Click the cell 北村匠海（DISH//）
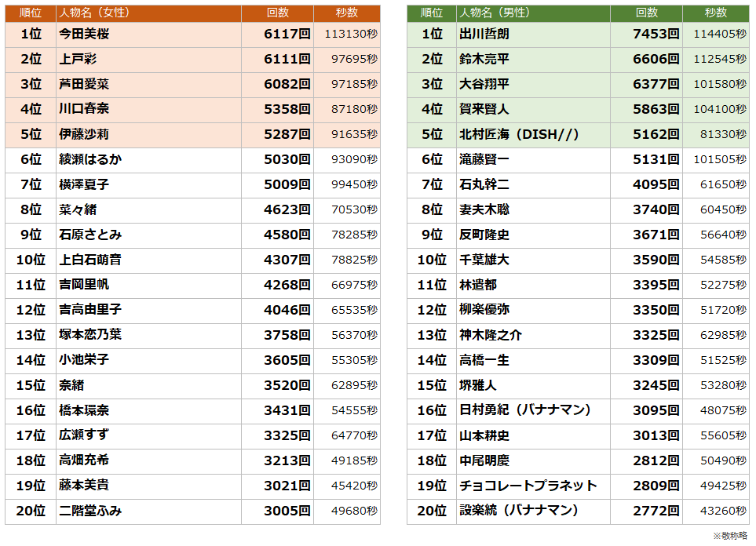The height and width of the screenshot is (546, 756). (519, 135)
